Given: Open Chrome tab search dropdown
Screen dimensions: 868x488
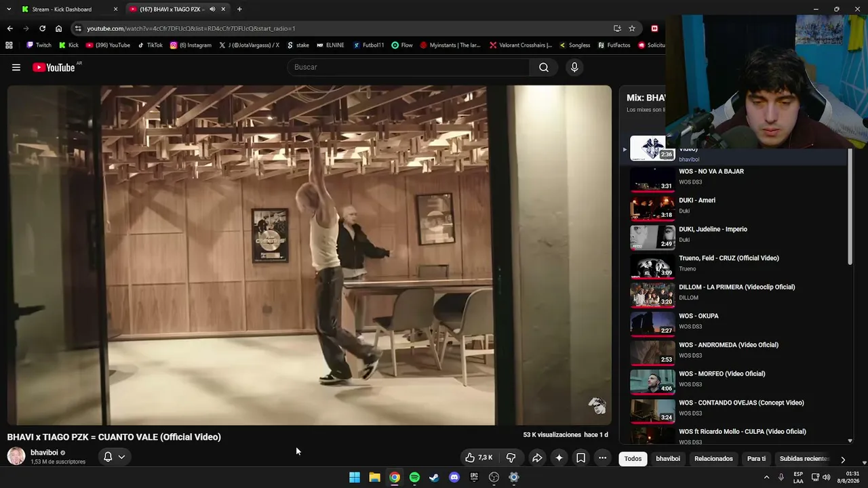Looking at the screenshot, I should coord(9,9).
